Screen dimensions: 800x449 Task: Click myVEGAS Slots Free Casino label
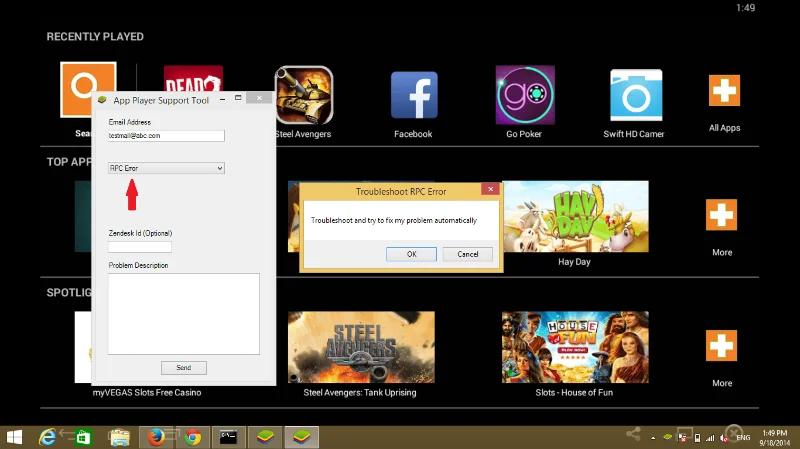coord(147,392)
